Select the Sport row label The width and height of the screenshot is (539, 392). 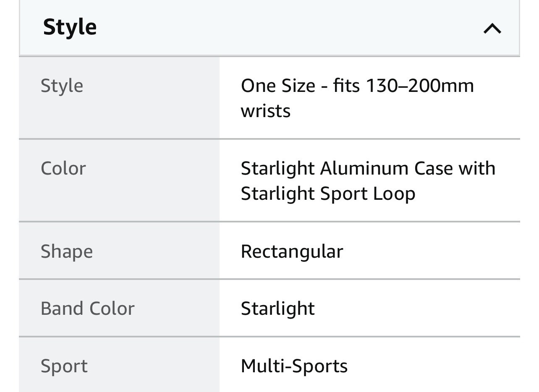click(x=64, y=366)
